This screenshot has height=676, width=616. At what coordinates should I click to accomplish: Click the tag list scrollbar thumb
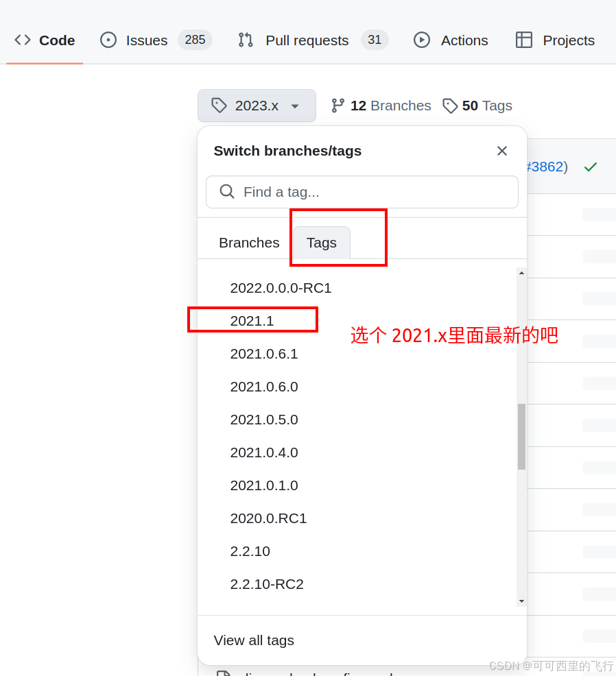pos(521,436)
